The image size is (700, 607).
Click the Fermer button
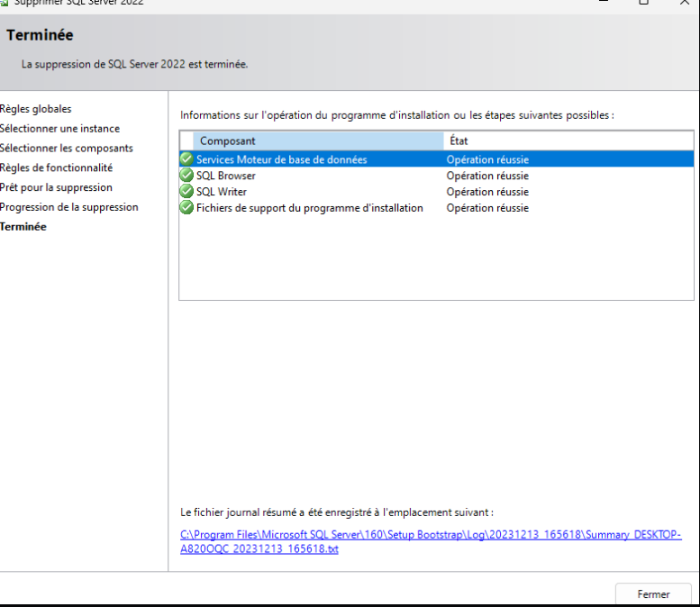pyautogui.click(x=653, y=594)
